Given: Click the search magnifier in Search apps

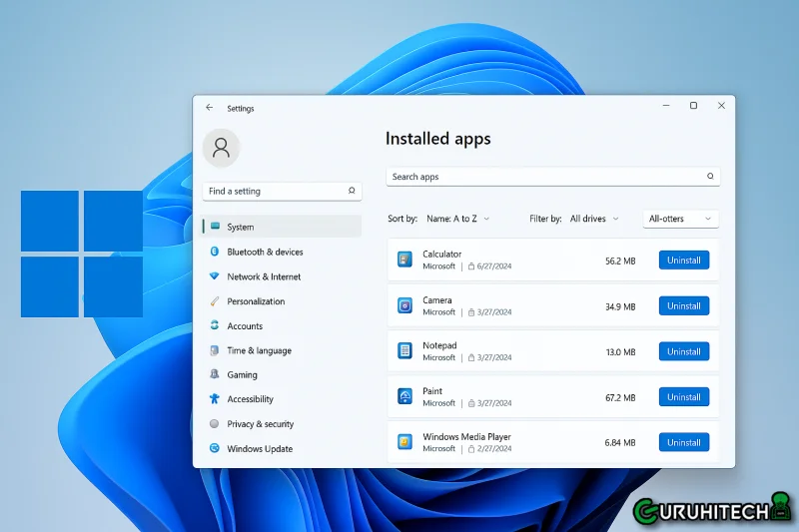Looking at the screenshot, I should coord(710,177).
